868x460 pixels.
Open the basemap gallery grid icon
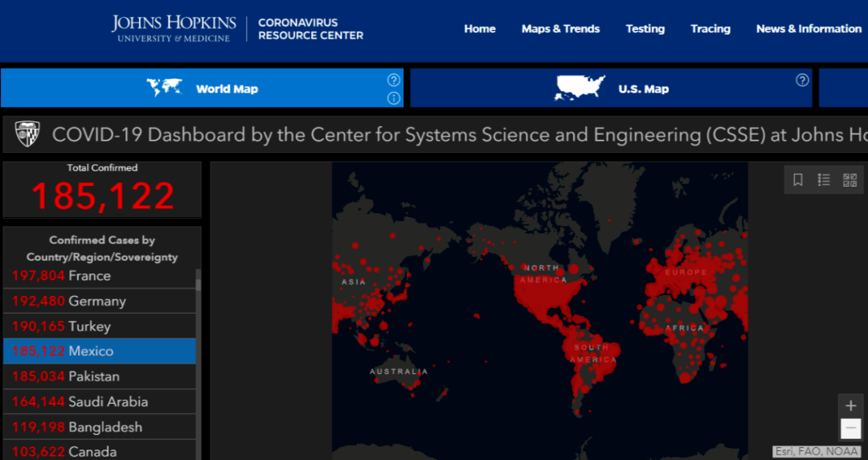(850, 179)
